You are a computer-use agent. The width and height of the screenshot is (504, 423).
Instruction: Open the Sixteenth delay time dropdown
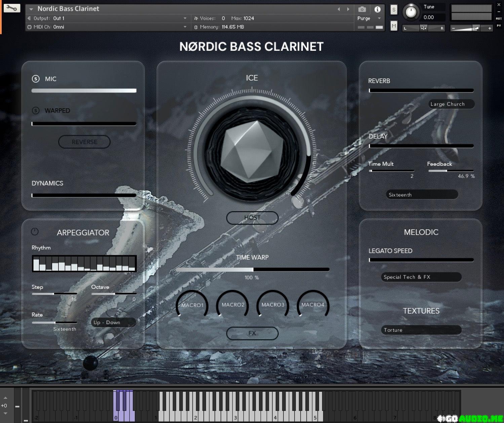point(422,195)
